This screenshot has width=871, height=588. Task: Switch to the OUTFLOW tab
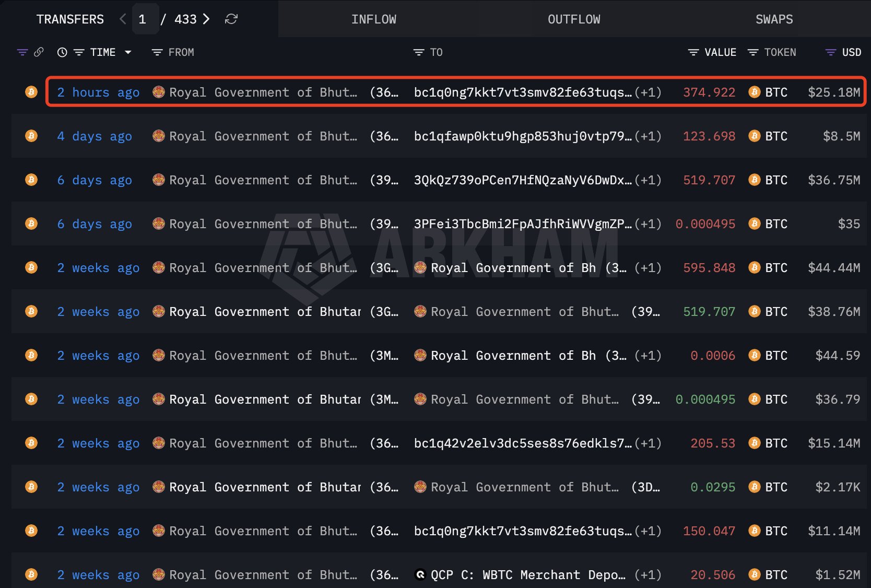(x=573, y=19)
